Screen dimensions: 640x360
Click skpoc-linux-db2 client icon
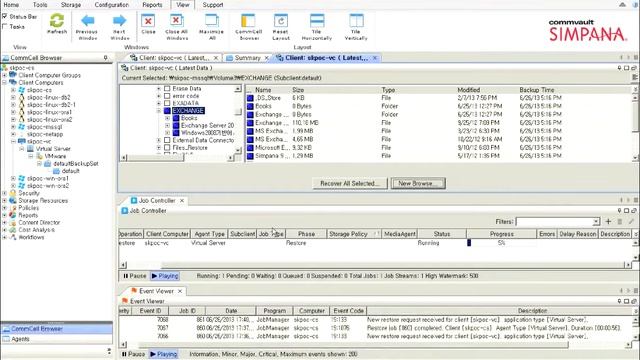pyautogui.click(x=22, y=97)
